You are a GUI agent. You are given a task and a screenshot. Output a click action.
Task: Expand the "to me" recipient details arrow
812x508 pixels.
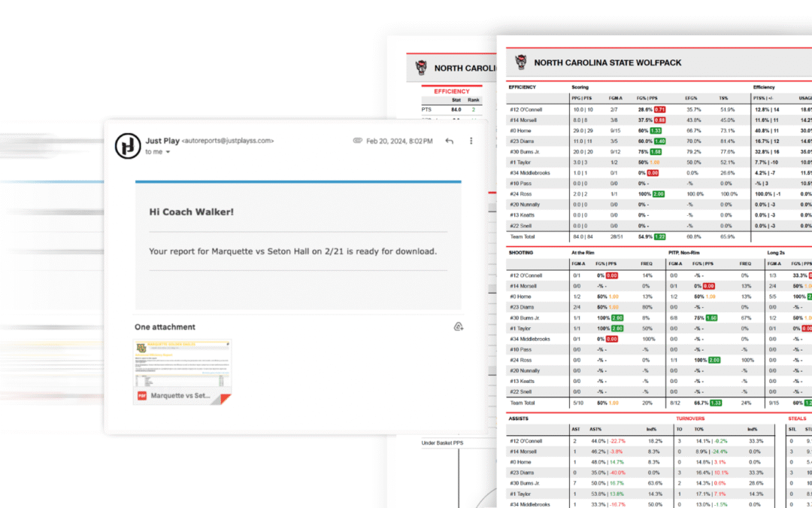coord(168,152)
